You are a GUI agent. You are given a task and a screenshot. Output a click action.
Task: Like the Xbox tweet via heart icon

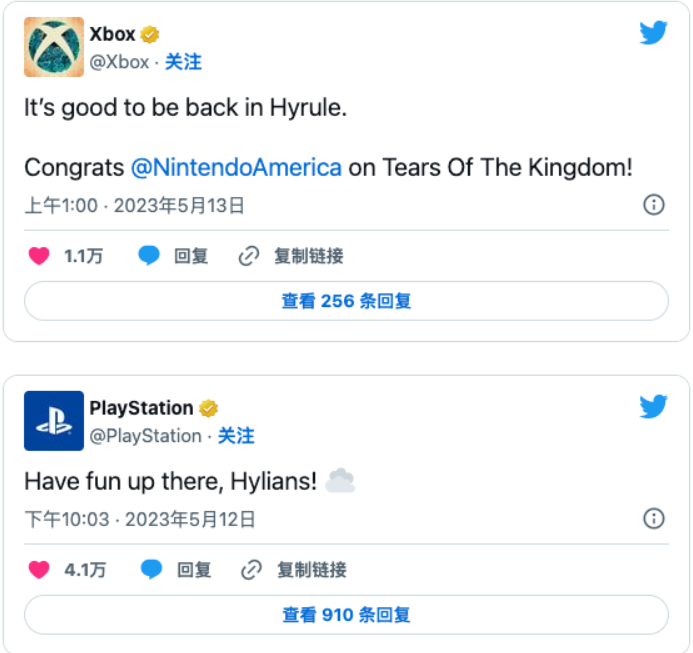[39, 256]
